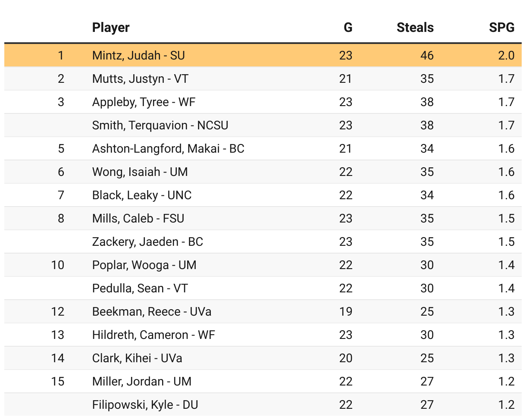The width and height of the screenshot is (526, 420).
Task: Sort by the Steals column header
Action: click(415, 28)
